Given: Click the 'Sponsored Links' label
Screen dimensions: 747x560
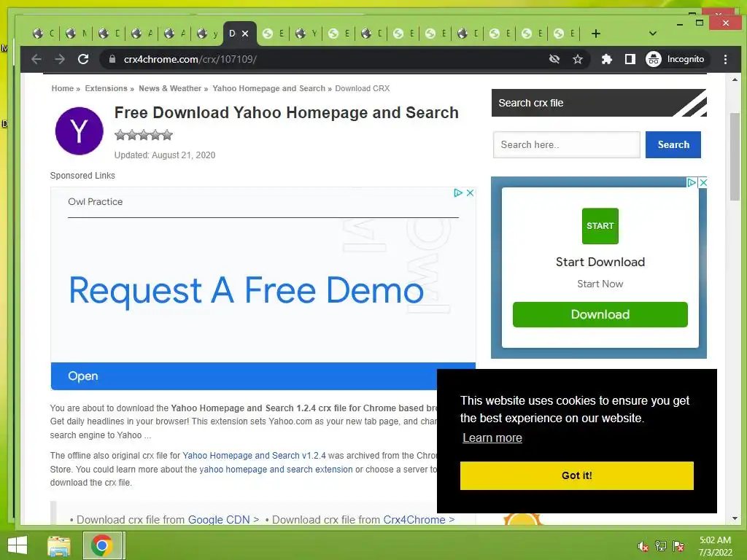Looking at the screenshot, I should (82, 176).
